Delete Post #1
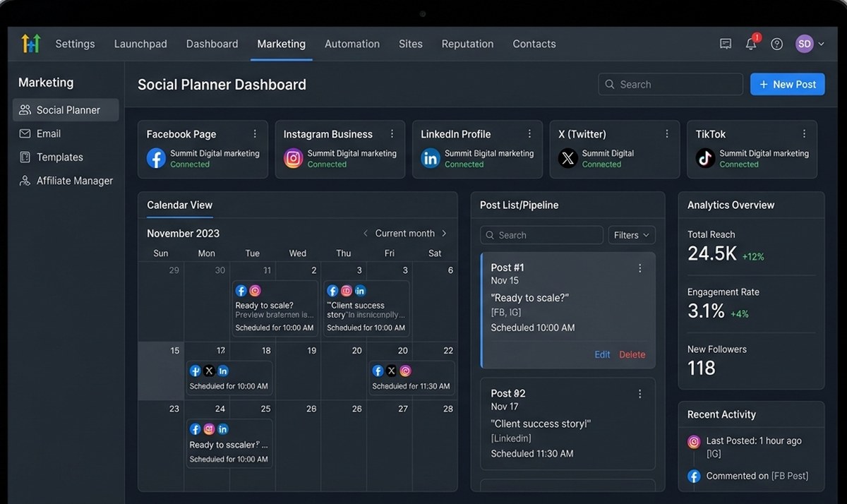Image resolution: width=847 pixels, height=504 pixels. point(632,354)
